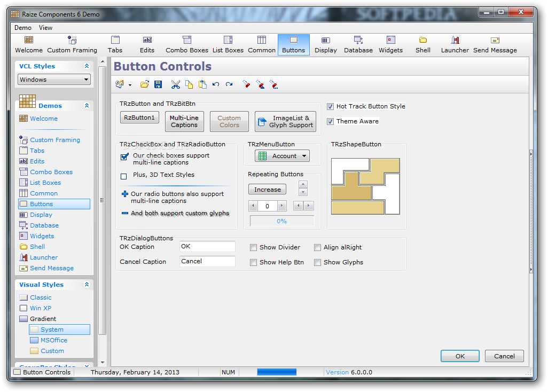Enable the Show Glyphs checkbox
The width and height of the screenshot is (548, 392).
pyautogui.click(x=317, y=263)
